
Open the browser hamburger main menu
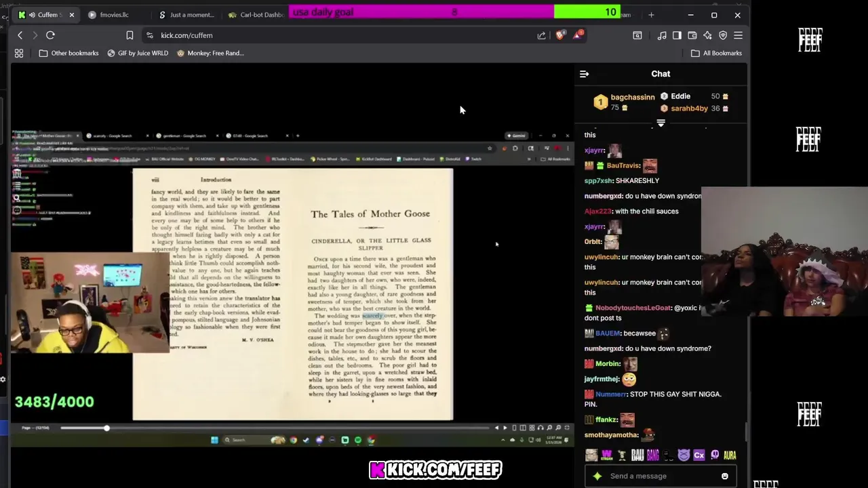coord(738,35)
